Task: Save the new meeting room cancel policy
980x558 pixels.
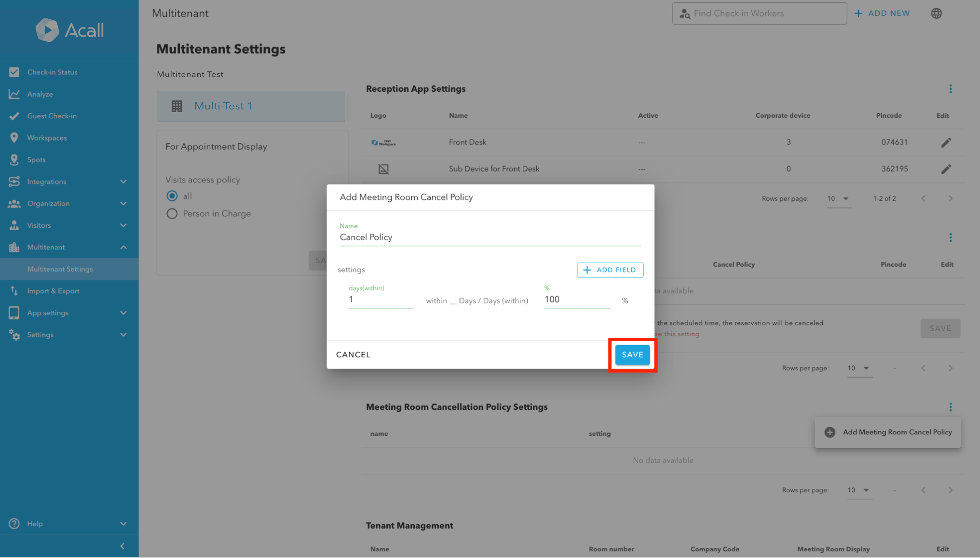Action: point(632,354)
